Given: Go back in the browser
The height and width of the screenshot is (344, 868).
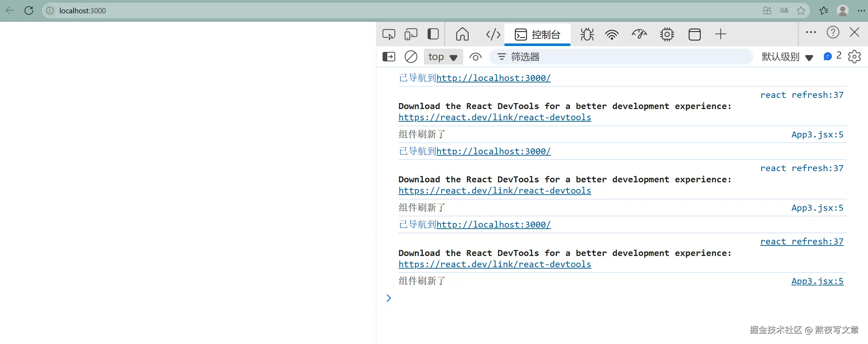Looking at the screenshot, I should [10, 11].
